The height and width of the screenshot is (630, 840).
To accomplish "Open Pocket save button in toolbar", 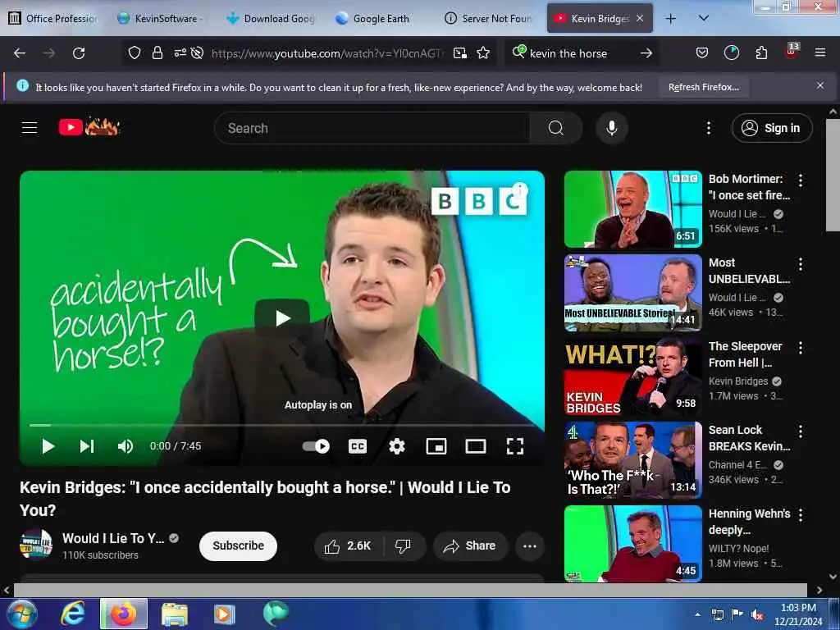I will (x=702, y=52).
